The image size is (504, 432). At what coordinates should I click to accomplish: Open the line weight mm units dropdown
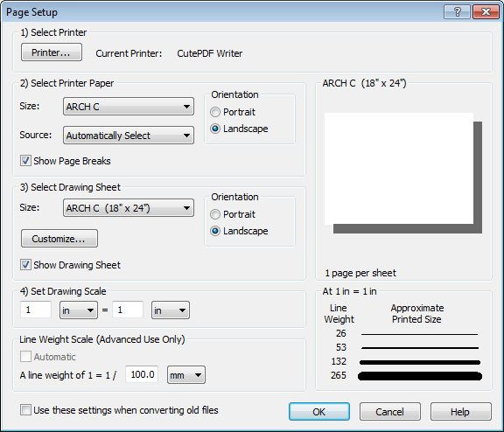pyautogui.click(x=186, y=374)
